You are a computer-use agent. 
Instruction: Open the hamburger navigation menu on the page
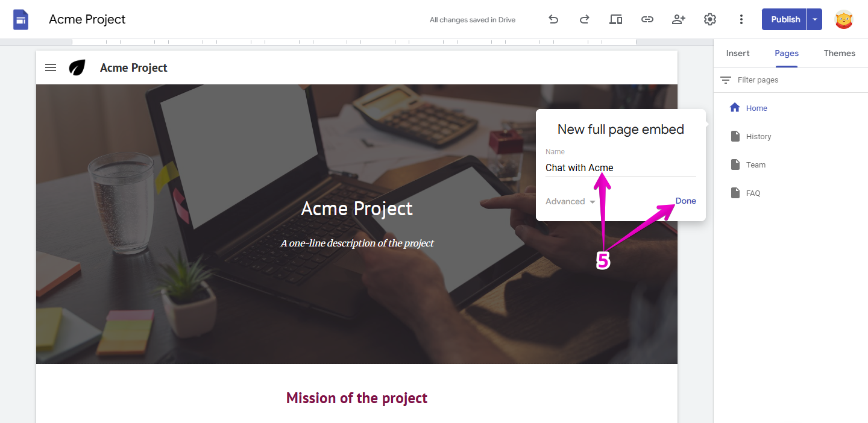tap(51, 67)
